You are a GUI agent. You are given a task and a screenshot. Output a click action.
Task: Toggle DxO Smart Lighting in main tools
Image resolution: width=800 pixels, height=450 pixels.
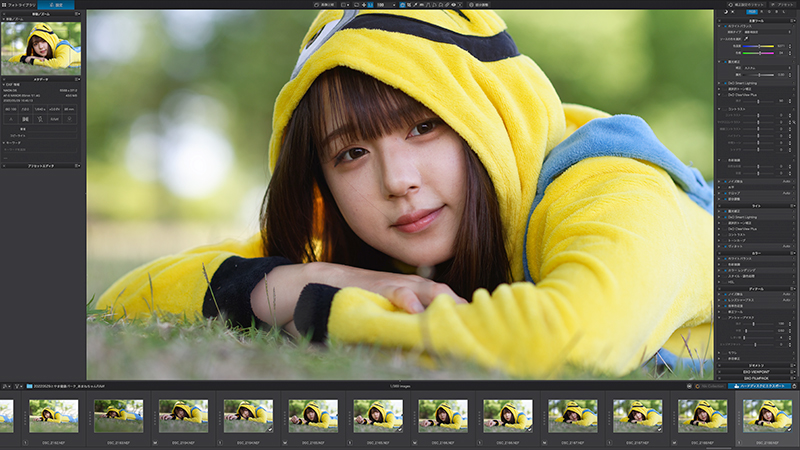726,83
